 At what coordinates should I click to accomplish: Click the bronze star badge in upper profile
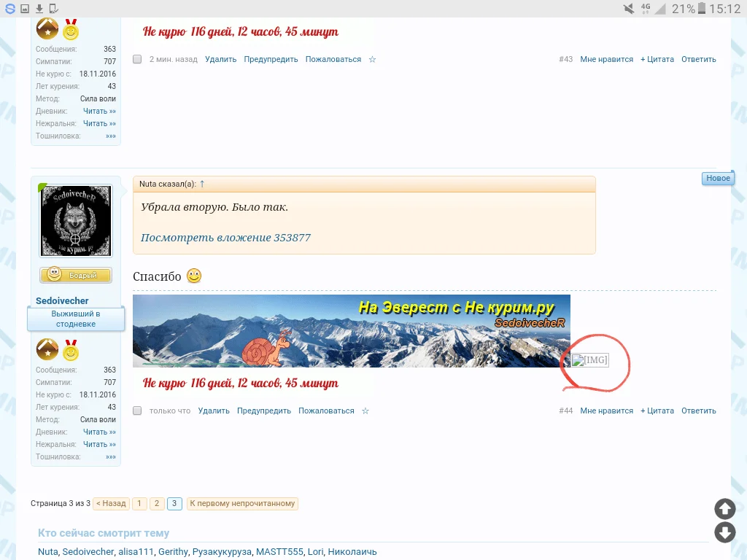[47, 28]
